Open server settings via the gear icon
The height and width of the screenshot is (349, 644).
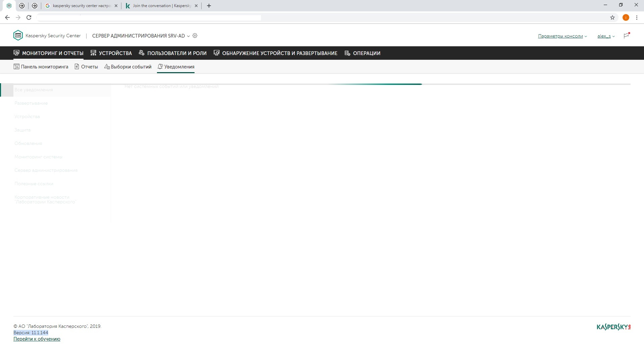(x=195, y=36)
